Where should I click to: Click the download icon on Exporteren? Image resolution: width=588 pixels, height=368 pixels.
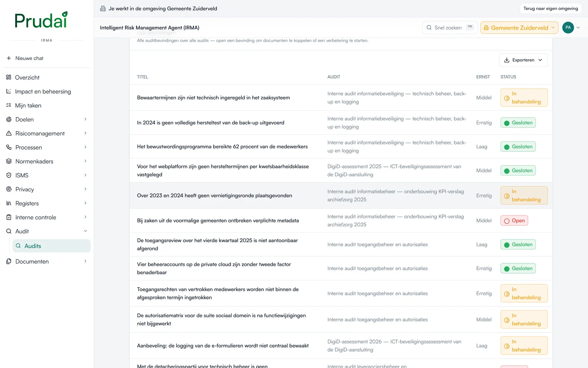pos(507,60)
